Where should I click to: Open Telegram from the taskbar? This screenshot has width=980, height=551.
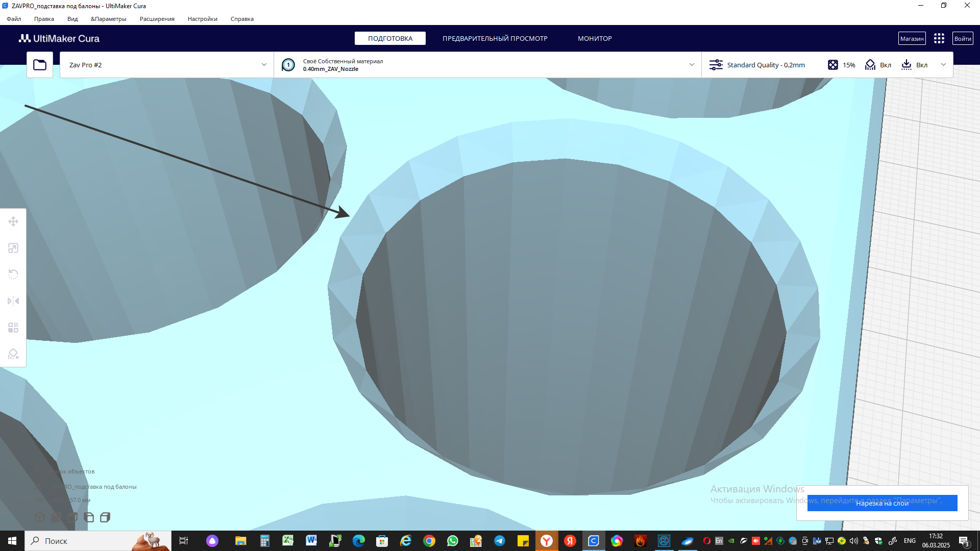point(499,541)
